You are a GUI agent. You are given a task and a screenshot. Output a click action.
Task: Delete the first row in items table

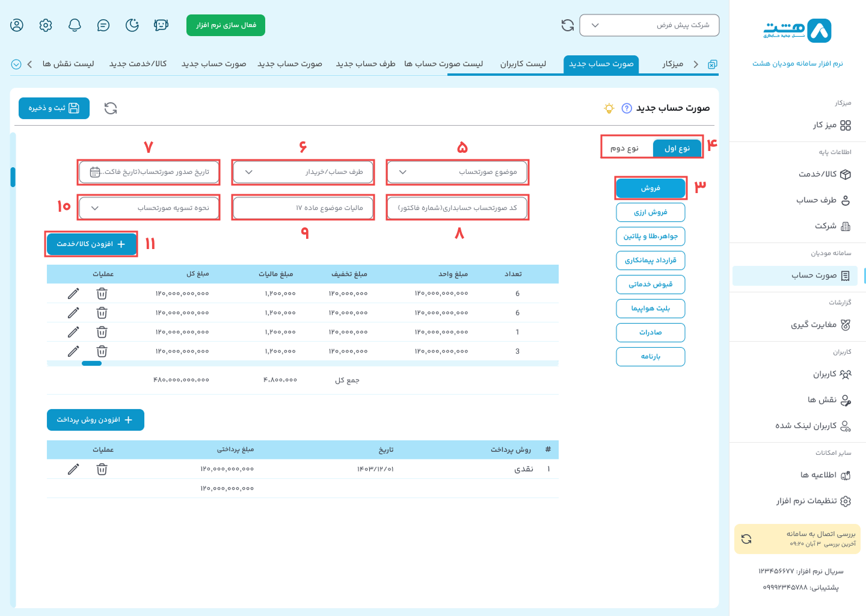[102, 294]
